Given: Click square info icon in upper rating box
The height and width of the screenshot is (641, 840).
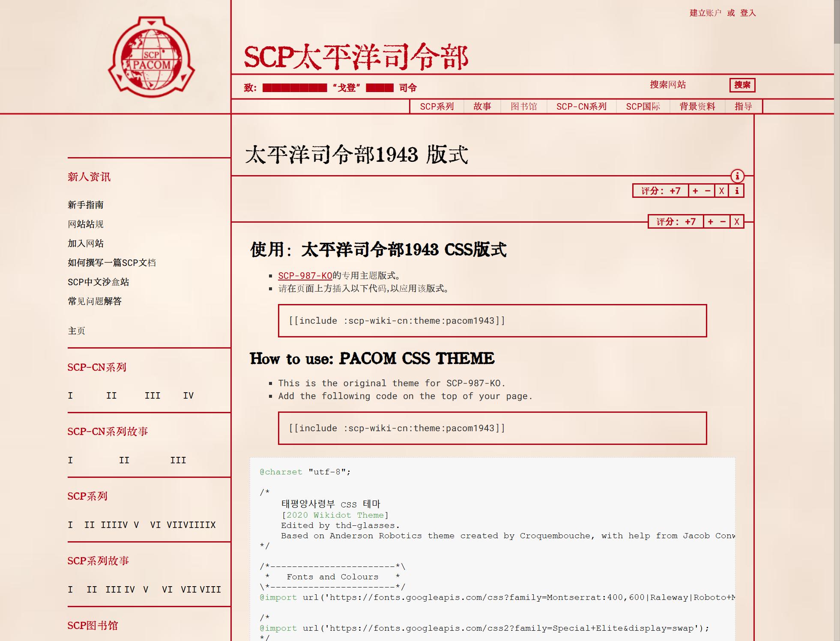Looking at the screenshot, I should [737, 191].
